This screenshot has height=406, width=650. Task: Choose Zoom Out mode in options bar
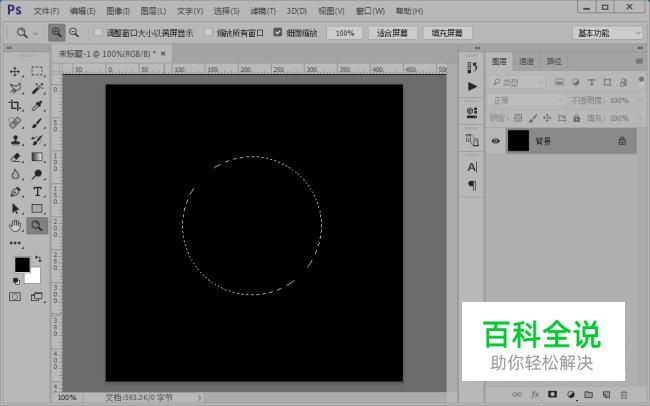tap(74, 32)
